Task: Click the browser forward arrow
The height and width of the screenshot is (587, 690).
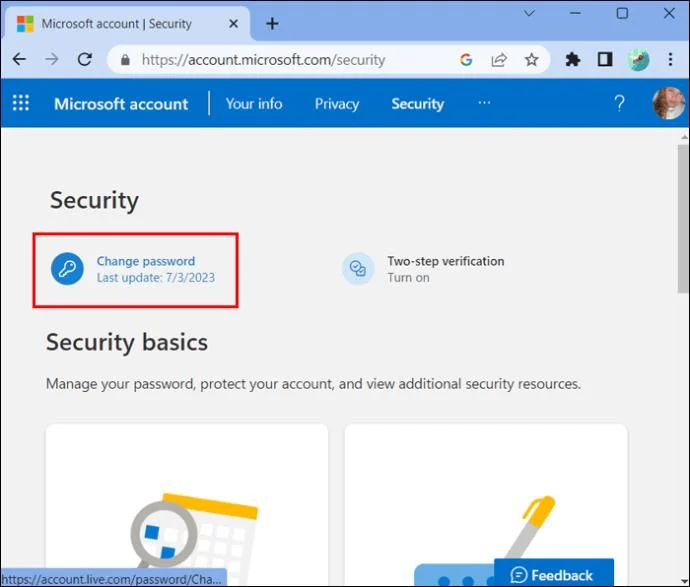Action: [x=52, y=59]
